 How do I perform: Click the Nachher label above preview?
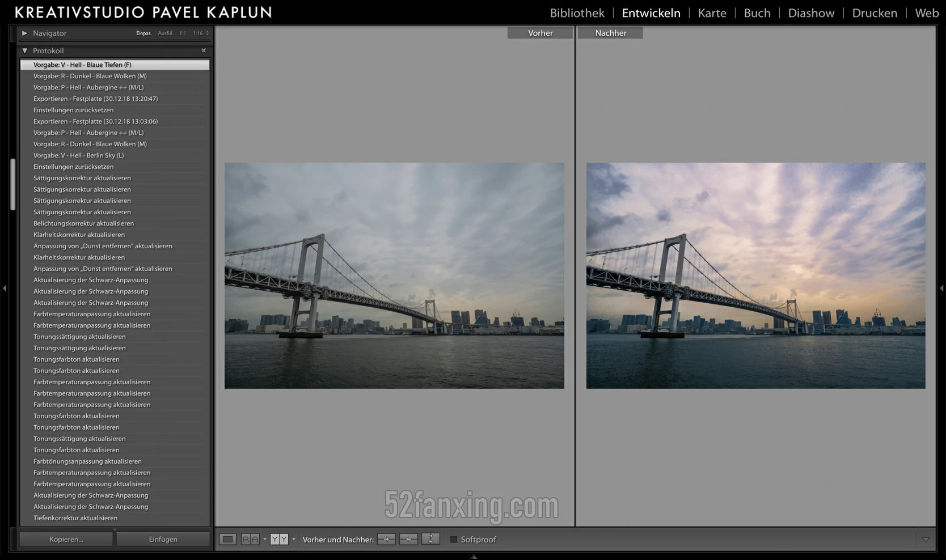pyautogui.click(x=611, y=33)
